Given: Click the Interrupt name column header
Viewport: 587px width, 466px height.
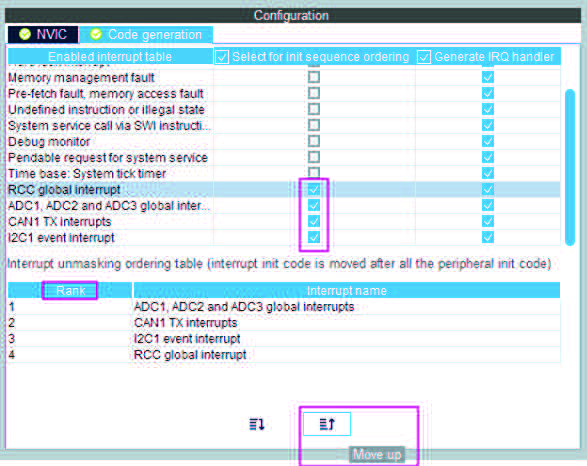Looking at the screenshot, I should (x=347, y=290).
